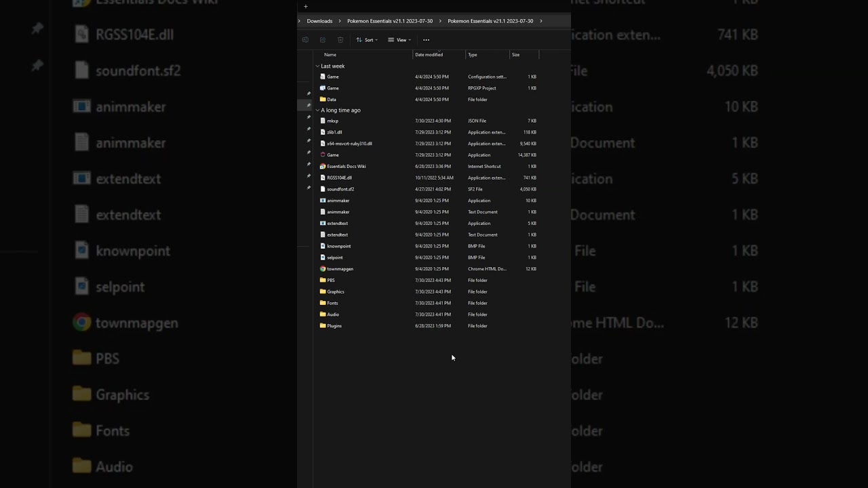Select the x64-msvcrt-ruby310.dll file icon
Viewport: 868px width, 488px height.
323,144
